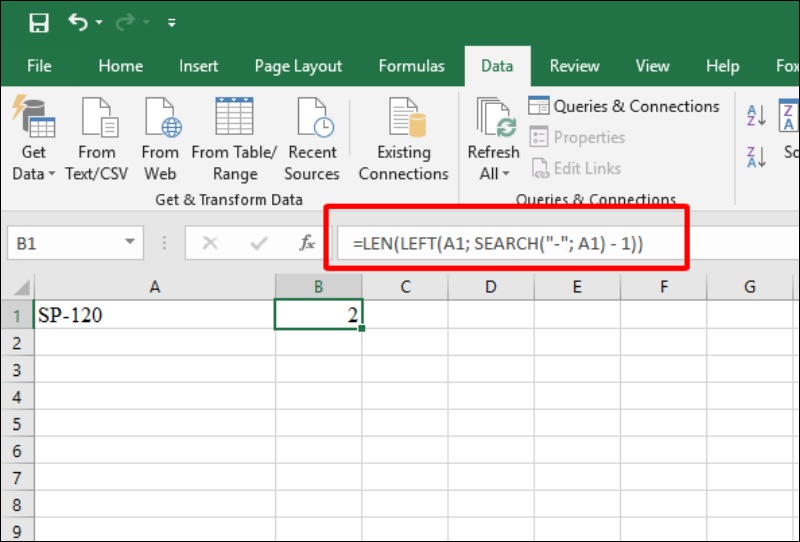
Task: Click Sort Z to A icon
Action: pos(756,156)
